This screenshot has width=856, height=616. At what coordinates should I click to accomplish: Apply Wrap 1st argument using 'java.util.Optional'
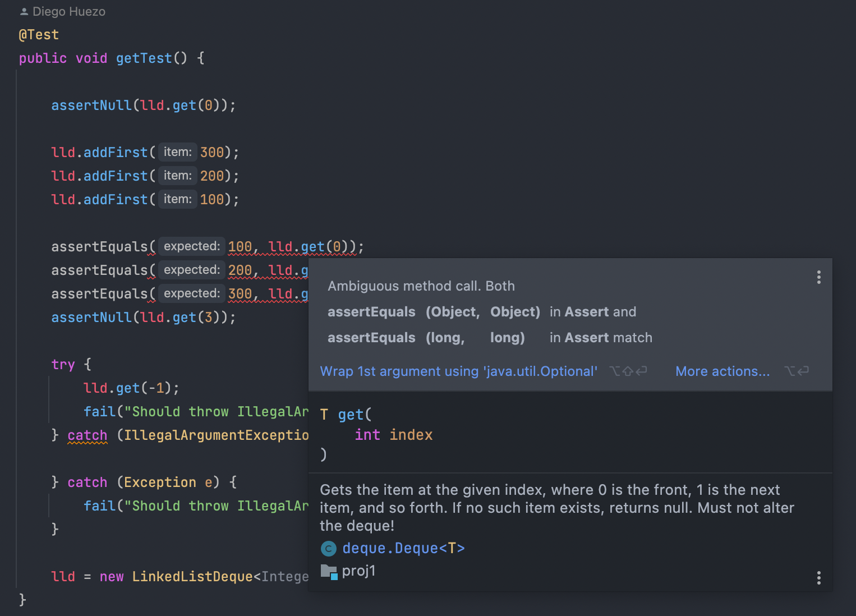click(458, 371)
